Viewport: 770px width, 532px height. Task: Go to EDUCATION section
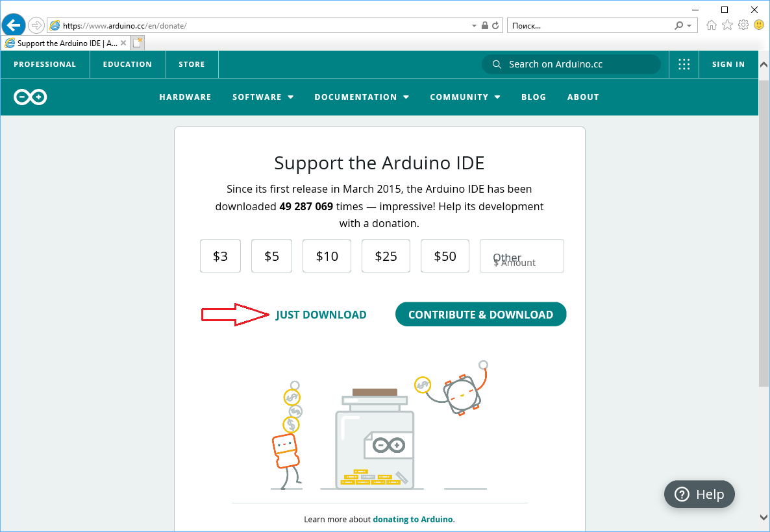(x=127, y=64)
